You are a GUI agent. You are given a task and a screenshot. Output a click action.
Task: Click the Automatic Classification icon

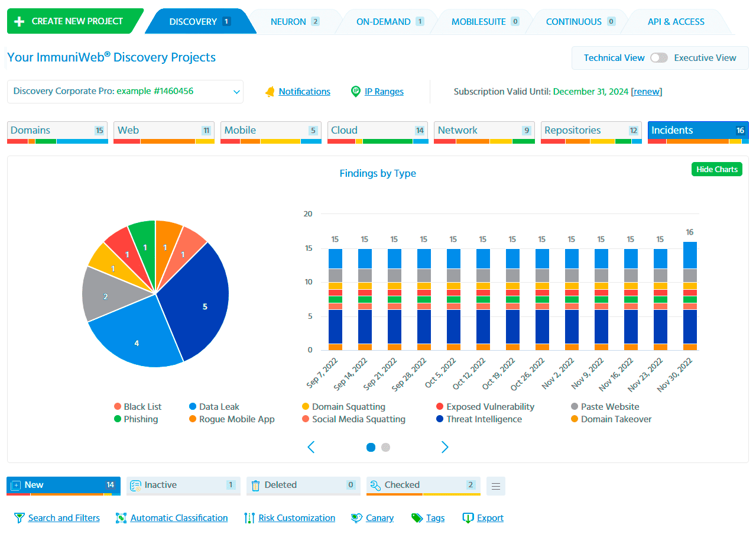[x=121, y=518]
